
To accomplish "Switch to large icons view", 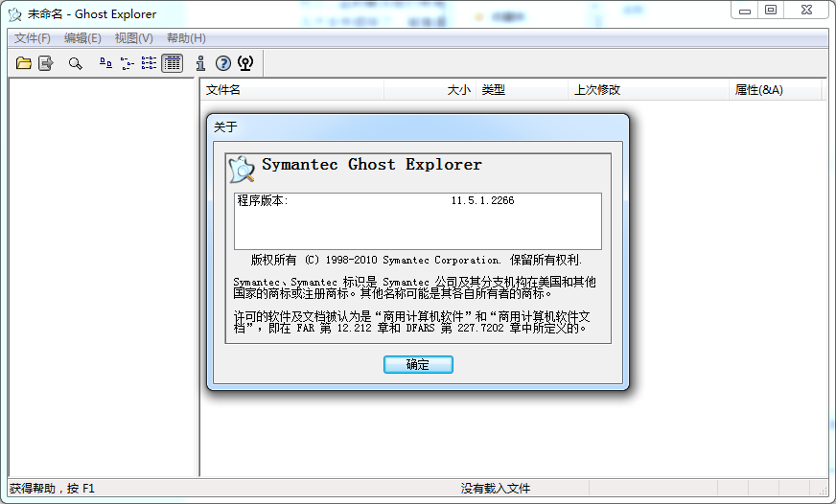I will click(105, 63).
